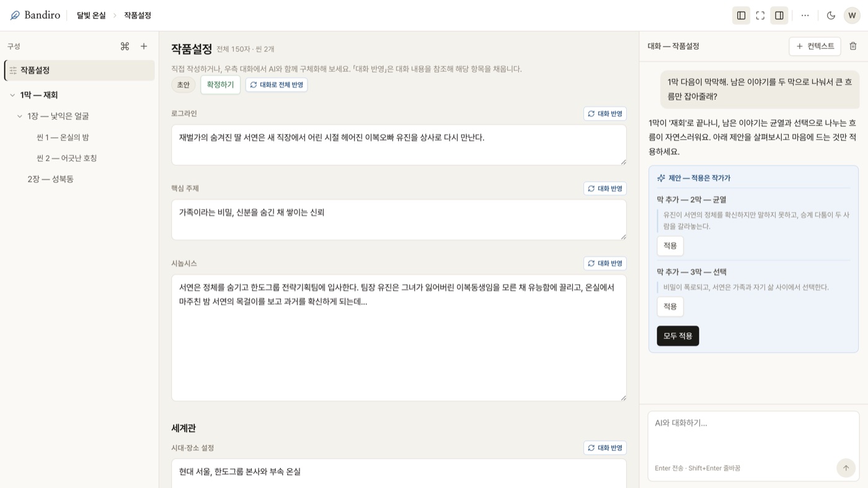Viewport: 868px width, 488px height.
Task: Open the more options ellipsis menu
Action: (805, 16)
